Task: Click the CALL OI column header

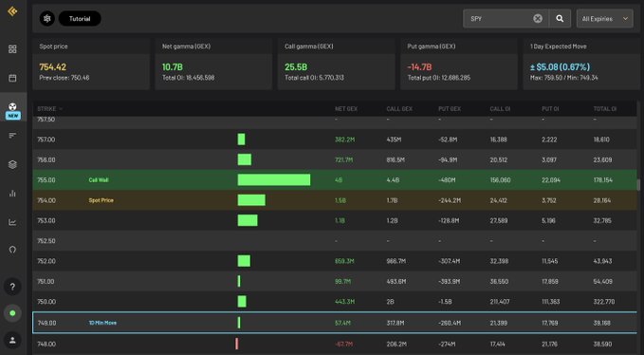Action: coord(500,109)
